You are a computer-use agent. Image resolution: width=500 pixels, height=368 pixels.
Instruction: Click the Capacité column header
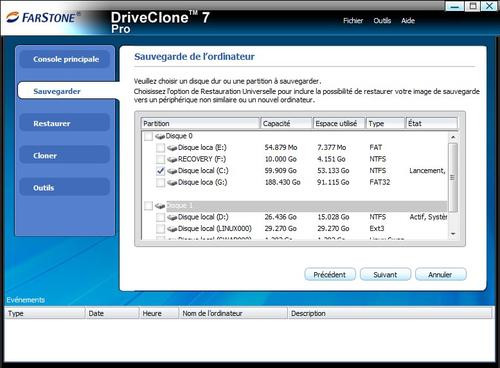[286, 123]
